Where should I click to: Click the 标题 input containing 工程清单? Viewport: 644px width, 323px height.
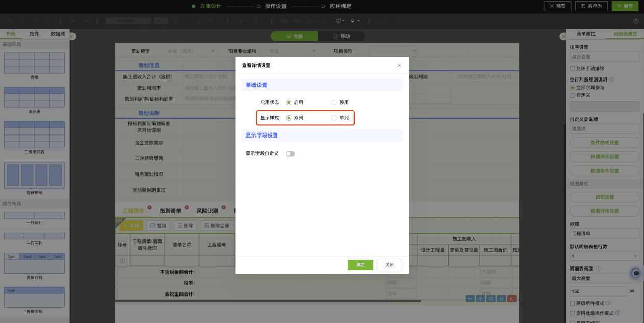click(604, 233)
